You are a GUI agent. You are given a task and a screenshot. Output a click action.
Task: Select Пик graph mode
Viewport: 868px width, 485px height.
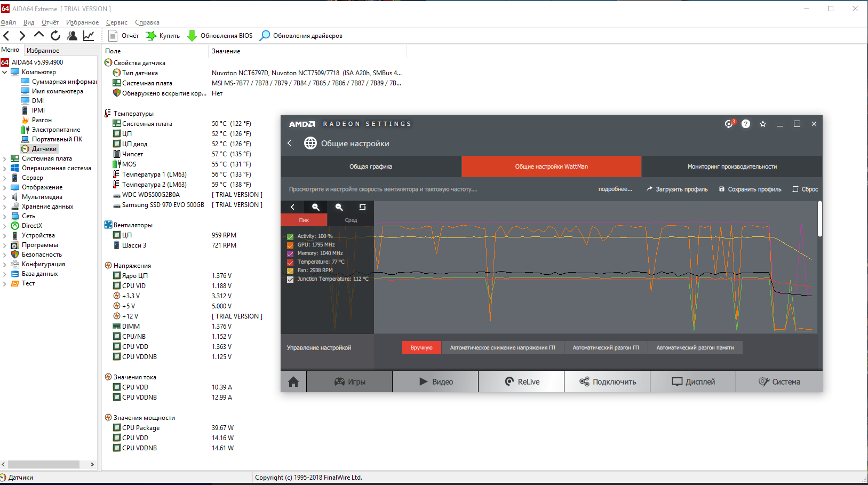click(304, 220)
